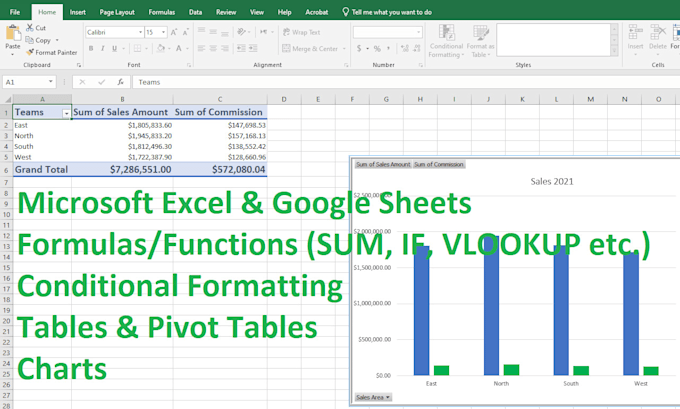680x409 pixels.
Task: Middle align cell contents
Action: (x=213, y=31)
